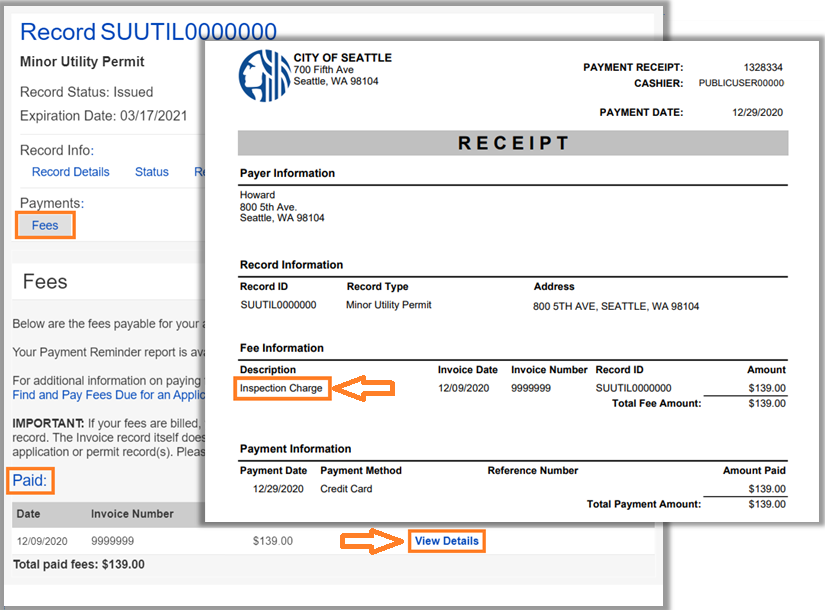This screenshot has height=610, width=825.
Task: Click Credit Card payment method on receipt
Action: [x=346, y=489]
